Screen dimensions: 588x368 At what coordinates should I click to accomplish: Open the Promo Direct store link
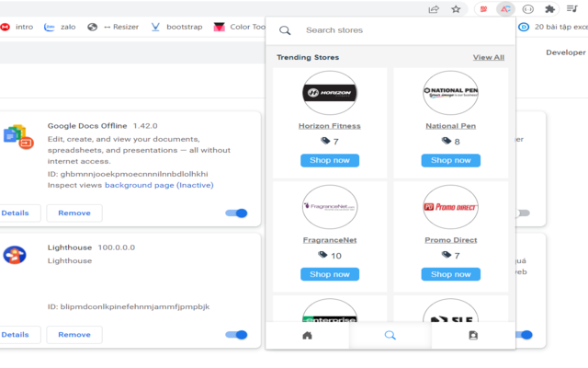pyautogui.click(x=451, y=240)
